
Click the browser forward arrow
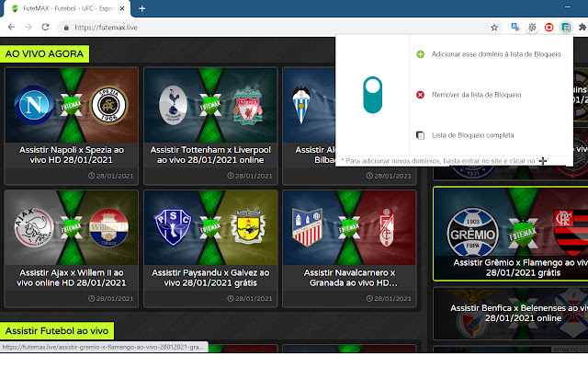28,27
